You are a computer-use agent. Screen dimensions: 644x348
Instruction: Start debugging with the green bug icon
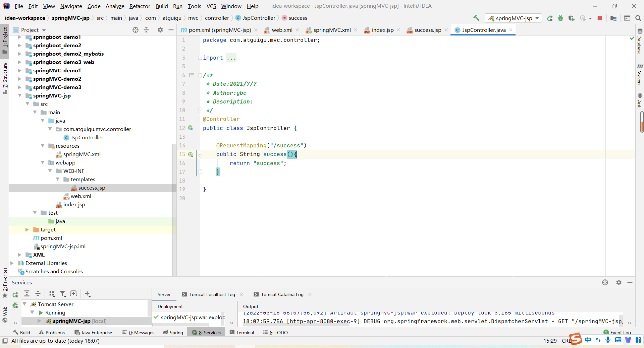[560, 18]
